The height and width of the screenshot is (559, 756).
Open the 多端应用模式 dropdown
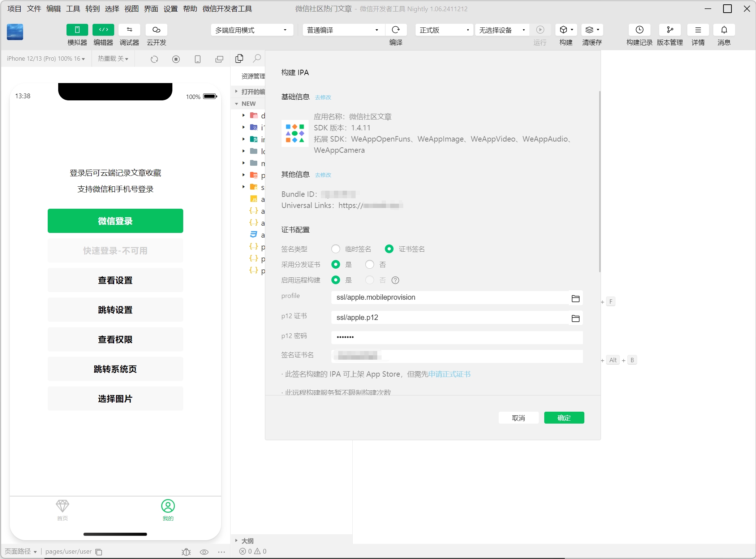[x=252, y=30]
